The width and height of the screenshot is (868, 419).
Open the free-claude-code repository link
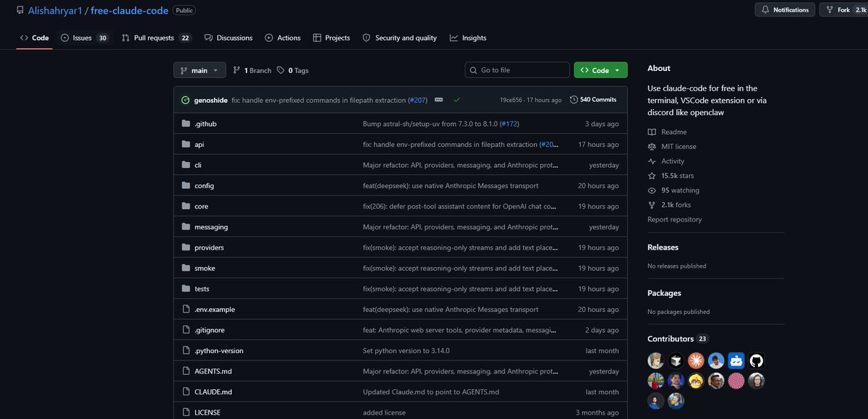[129, 11]
